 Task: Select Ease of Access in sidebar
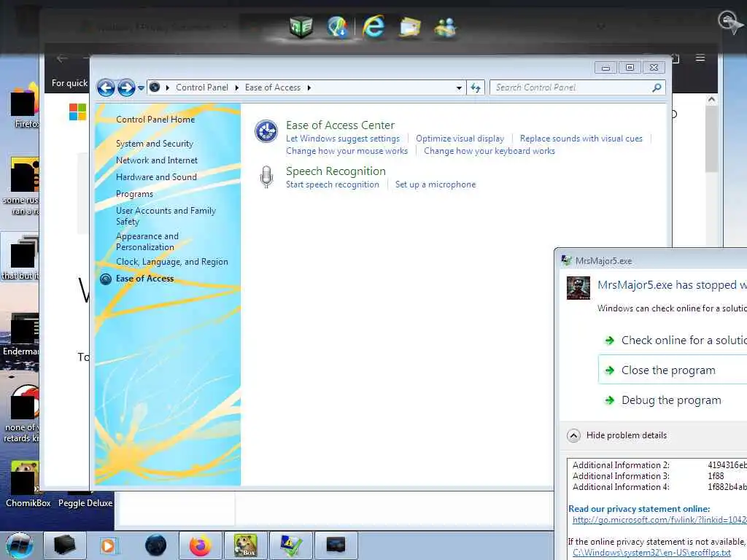tap(145, 279)
